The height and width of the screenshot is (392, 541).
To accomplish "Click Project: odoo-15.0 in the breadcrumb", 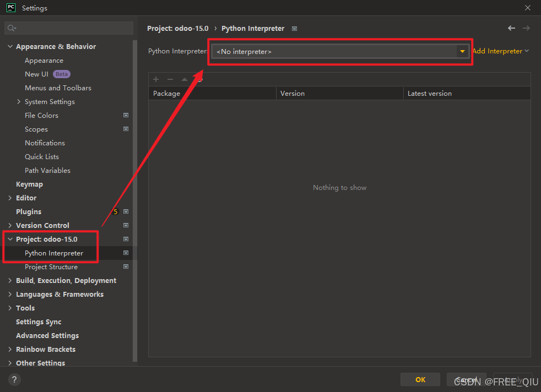I will 178,28.
